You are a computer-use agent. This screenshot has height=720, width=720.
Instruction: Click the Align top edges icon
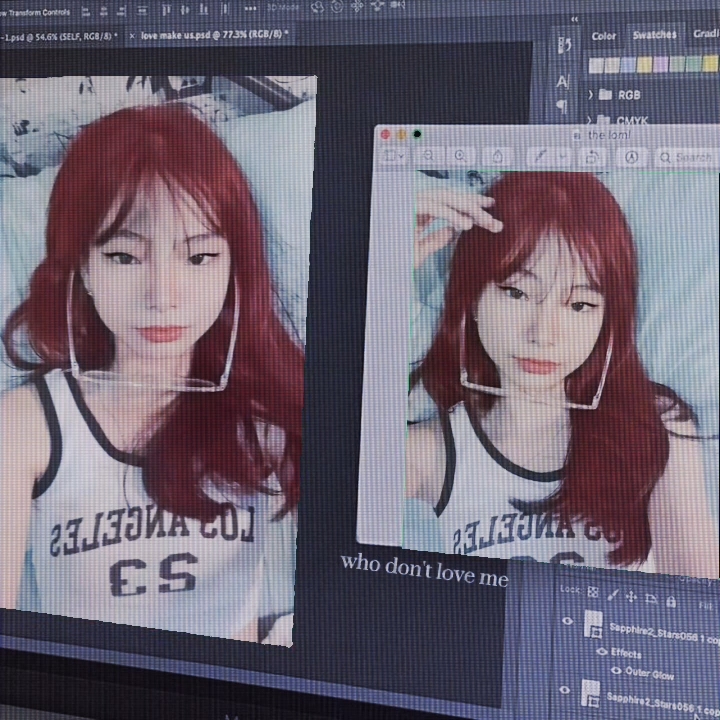[166, 10]
